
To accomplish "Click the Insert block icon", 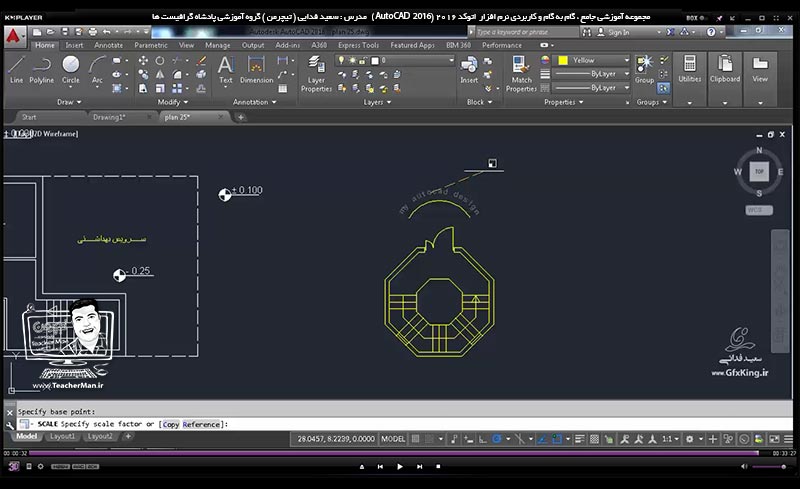I will (x=469, y=69).
